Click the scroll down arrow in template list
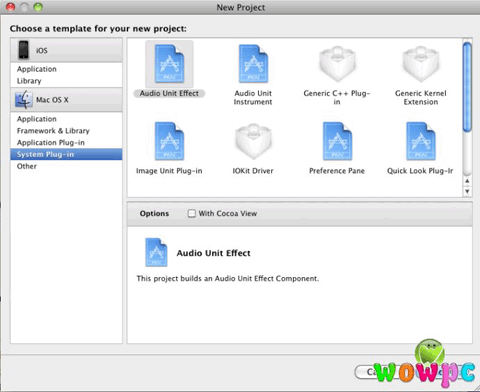Viewport: 480px width, 392px height. tap(467, 191)
